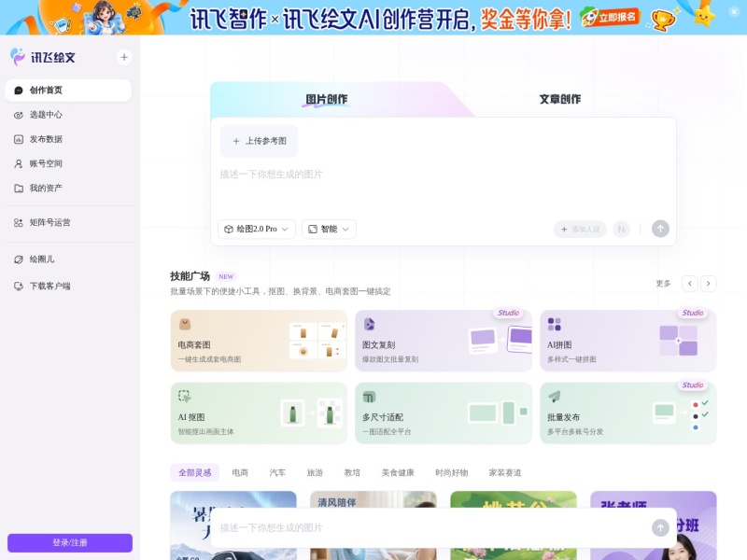Open the AI拼图 skill card

coord(627,341)
